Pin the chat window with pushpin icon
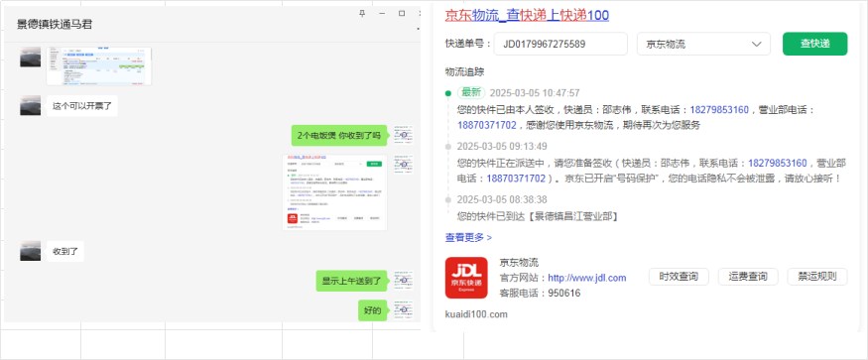Viewport: 868px width, 360px height. click(x=362, y=13)
